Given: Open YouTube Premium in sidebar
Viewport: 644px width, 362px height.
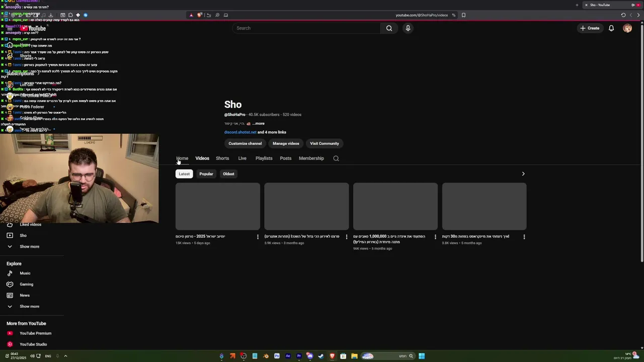Looking at the screenshot, I should click(35, 333).
